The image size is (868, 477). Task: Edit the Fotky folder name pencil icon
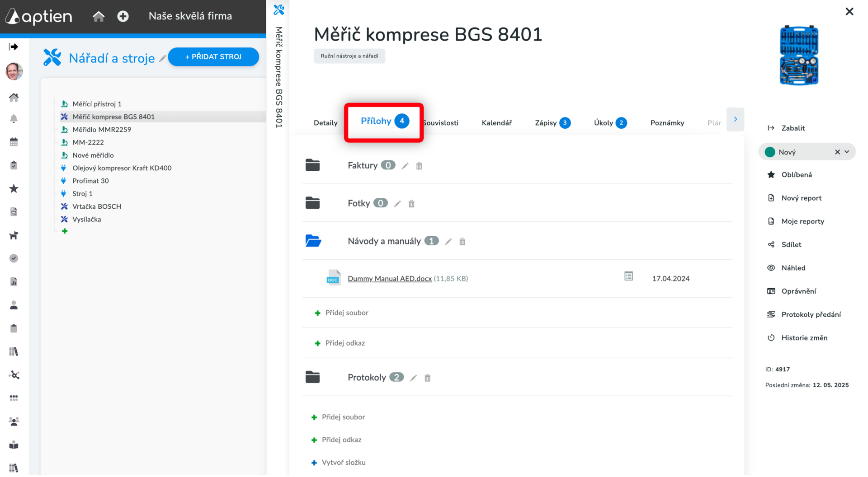coord(397,204)
